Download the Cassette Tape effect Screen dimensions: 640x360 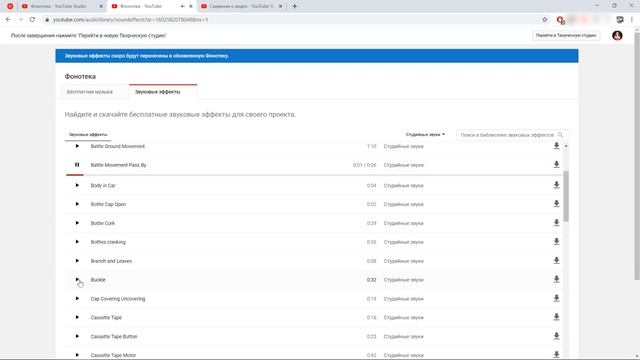tap(556, 317)
